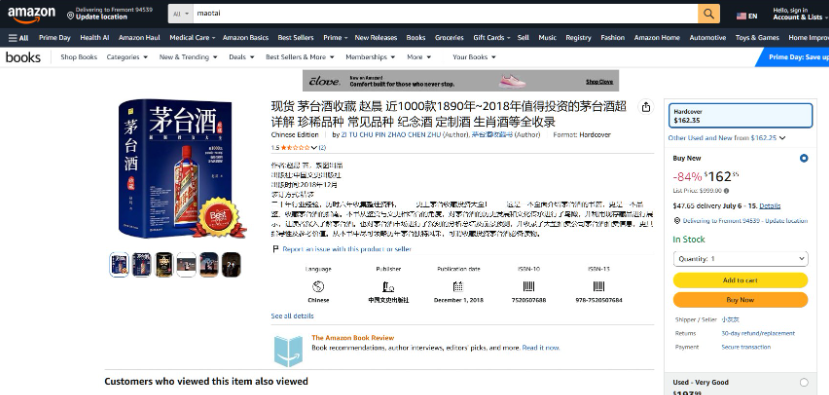Select the Hardcover $162.35 format box
Image resolution: width=829 pixels, height=395 pixels.
coord(740,116)
